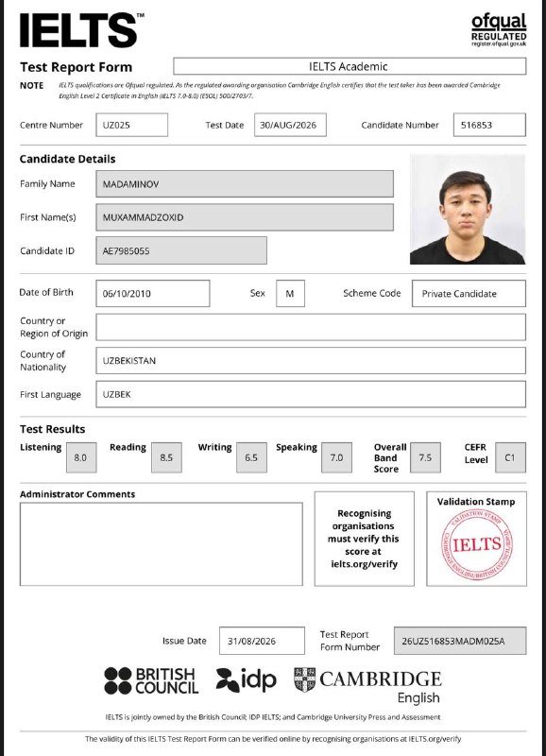Click the Reading score 8.5

[166, 457]
